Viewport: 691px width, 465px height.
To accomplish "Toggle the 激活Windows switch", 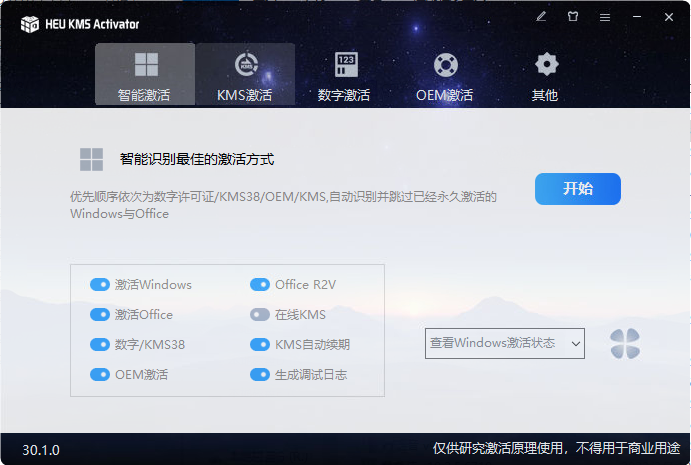I will coord(100,285).
